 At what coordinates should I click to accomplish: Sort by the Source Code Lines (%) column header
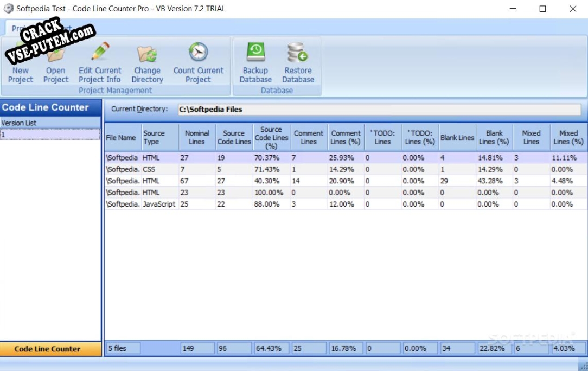click(x=272, y=137)
